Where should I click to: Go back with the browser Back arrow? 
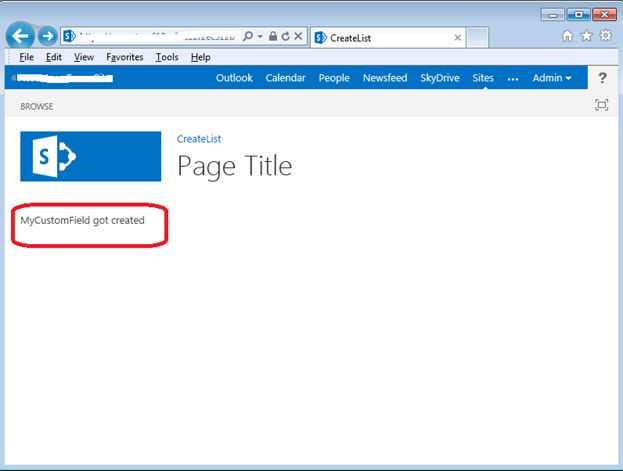point(20,36)
